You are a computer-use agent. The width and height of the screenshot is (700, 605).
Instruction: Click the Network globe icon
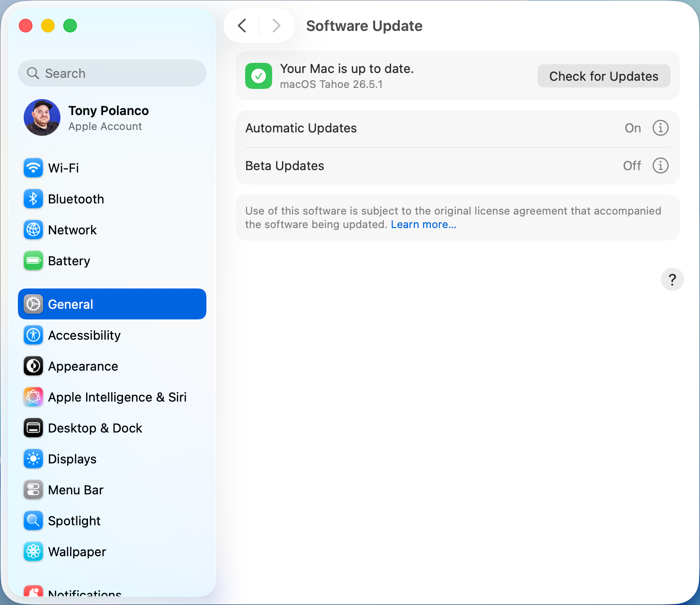(33, 230)
